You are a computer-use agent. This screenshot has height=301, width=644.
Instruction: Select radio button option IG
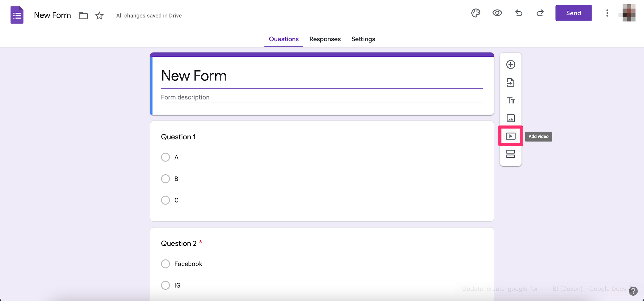(x=166, y=285)
